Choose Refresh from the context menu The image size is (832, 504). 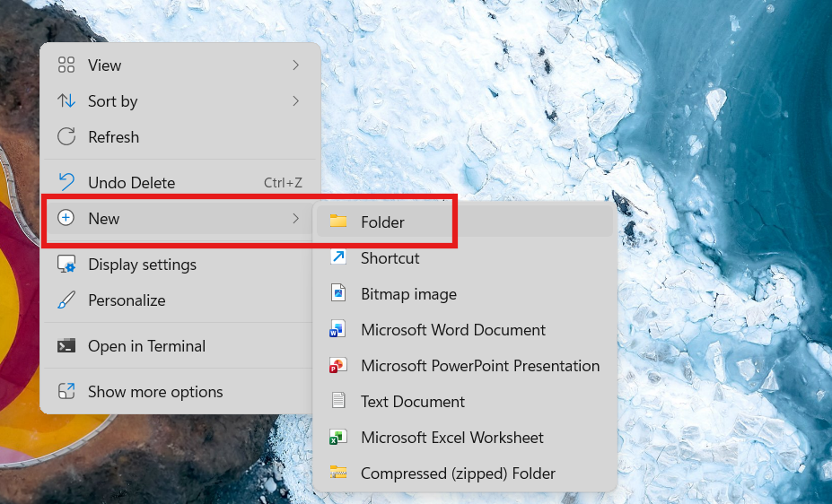point(180,136)
